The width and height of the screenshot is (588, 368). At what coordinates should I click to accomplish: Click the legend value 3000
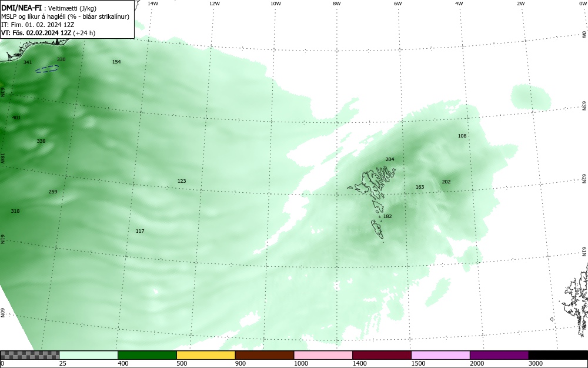(x=536, y=363)
